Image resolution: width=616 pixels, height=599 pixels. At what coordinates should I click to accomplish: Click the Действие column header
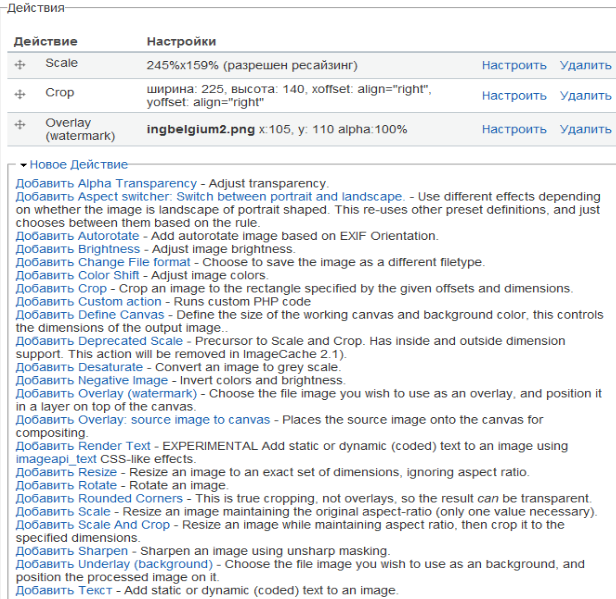(x=46, y=42)
